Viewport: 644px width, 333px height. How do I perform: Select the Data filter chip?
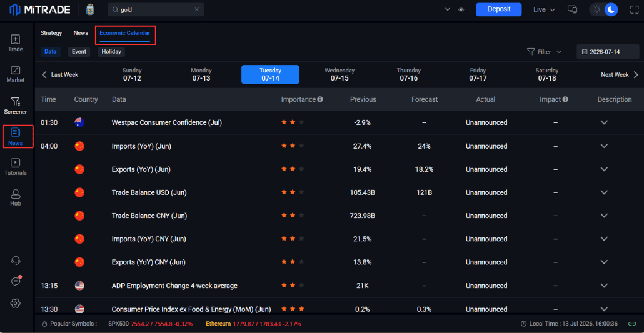[51, 52]
